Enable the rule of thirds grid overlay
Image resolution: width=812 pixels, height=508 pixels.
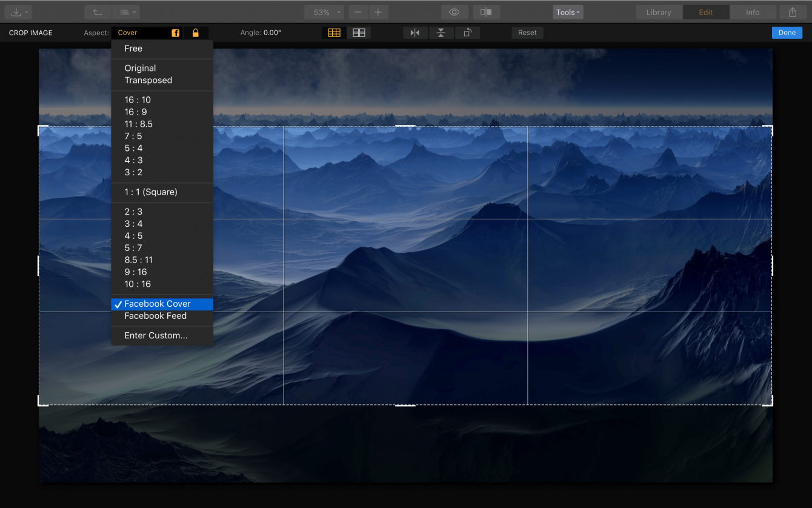334,32
